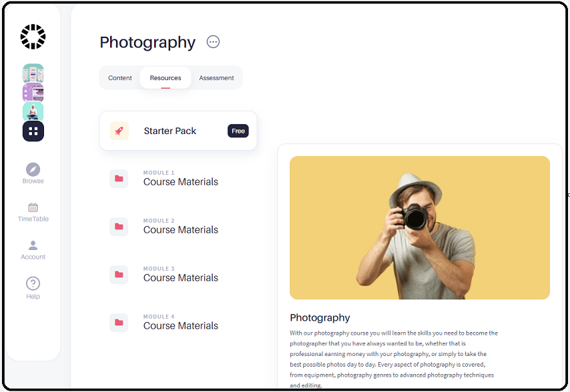The image size is (570, 392).
Task: Open Module 2 Course Materials
Action: click(x=181, y=230)
